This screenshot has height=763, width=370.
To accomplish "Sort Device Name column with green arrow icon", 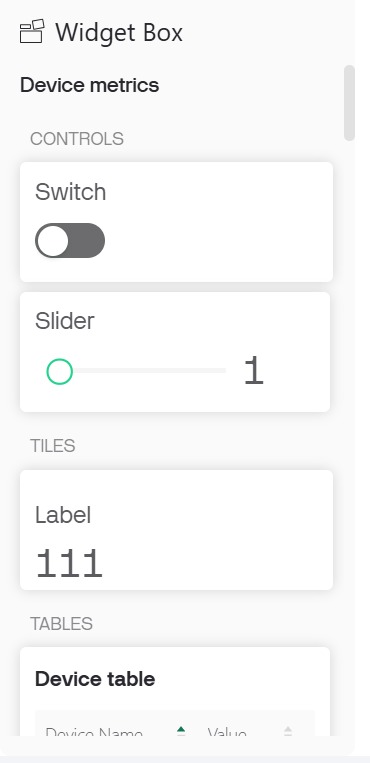I will click(x=181, y=731).
